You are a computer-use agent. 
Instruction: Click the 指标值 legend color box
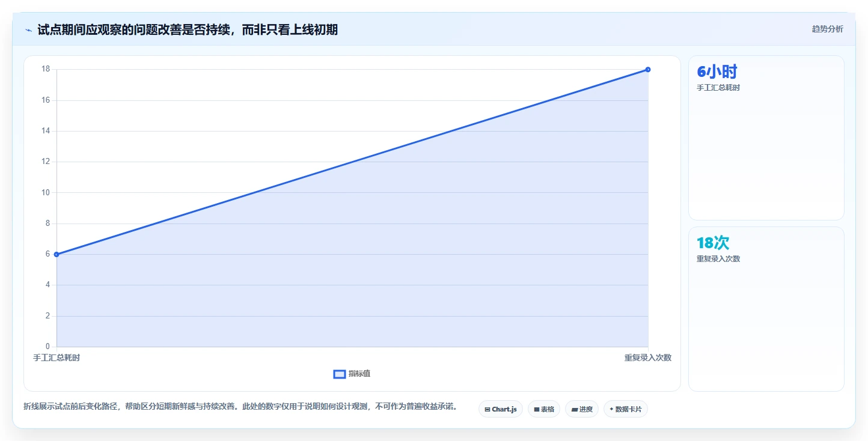click(339, 374)
